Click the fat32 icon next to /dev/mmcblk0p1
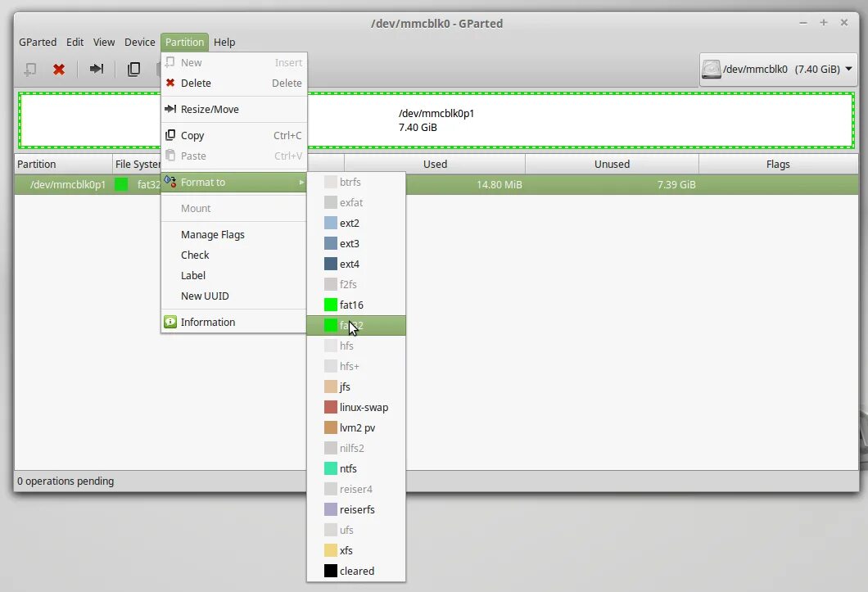 [x=120, y=184]
